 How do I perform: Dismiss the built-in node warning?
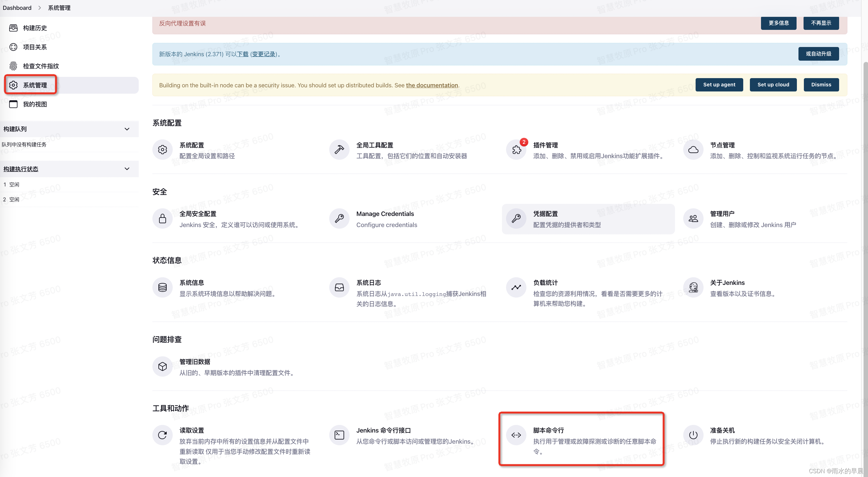click(x=821, y=84)
